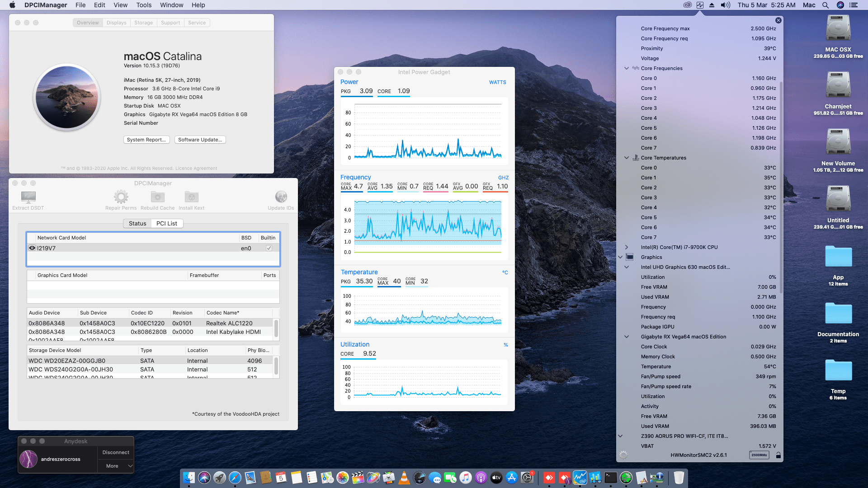The image size is (868, 488).
Task: Open VLC from the Dock
Action: pos(404,478)
